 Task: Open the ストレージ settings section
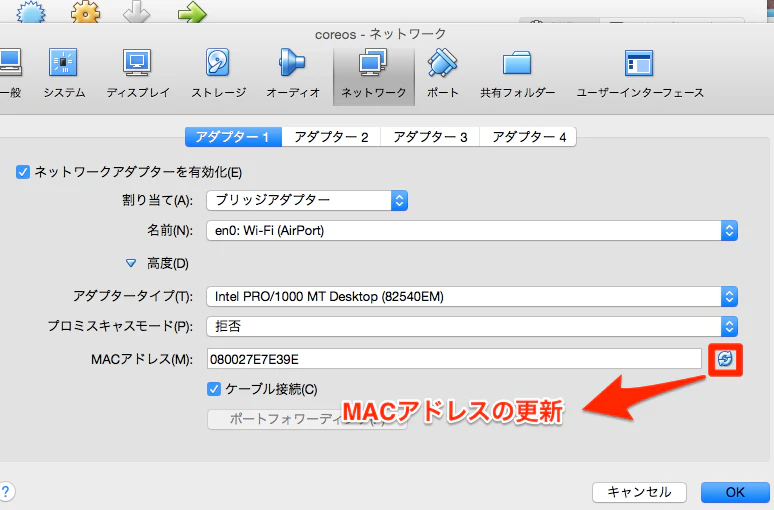[x=218, y=74]
